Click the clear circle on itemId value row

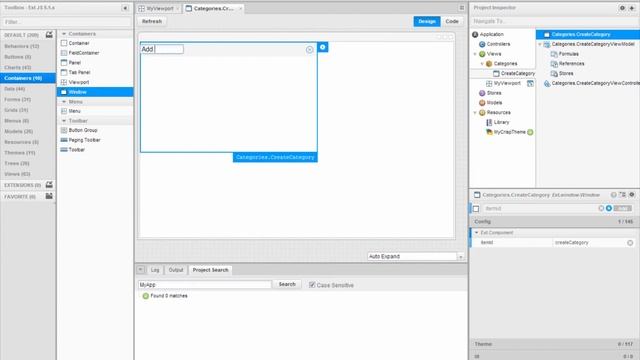(x=630, y=242)
